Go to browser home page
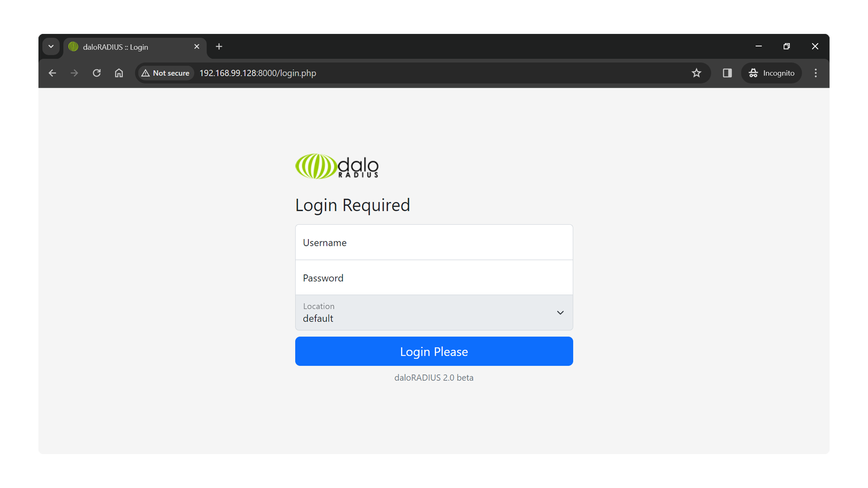The image size is (868, 488). click(119, 73)
